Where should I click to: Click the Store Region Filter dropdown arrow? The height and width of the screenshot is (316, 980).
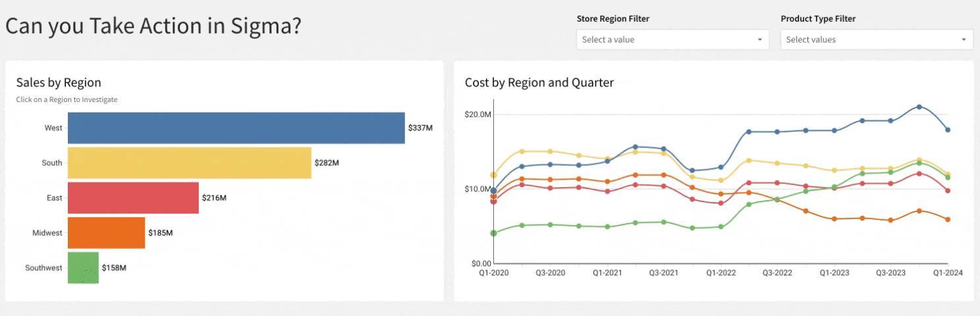point(760,39)
